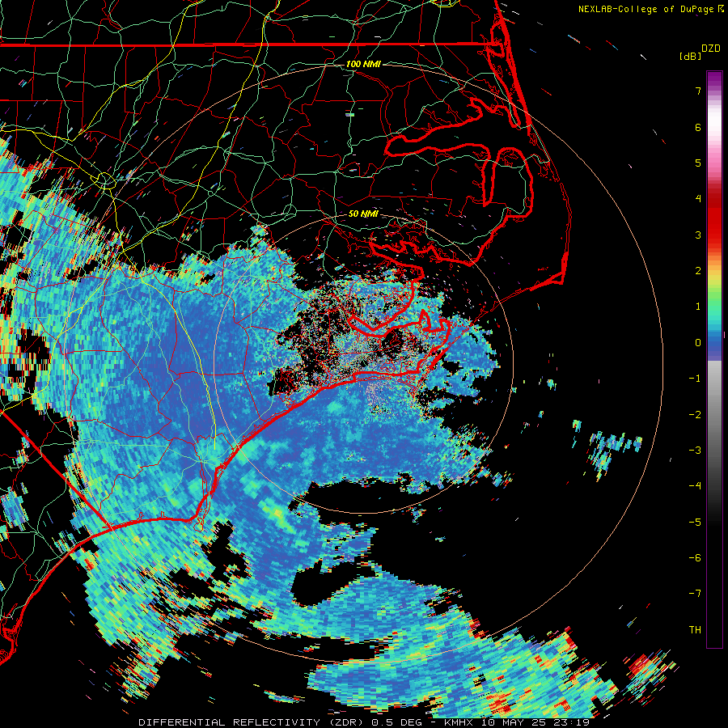Click the scale value 7

698,91
